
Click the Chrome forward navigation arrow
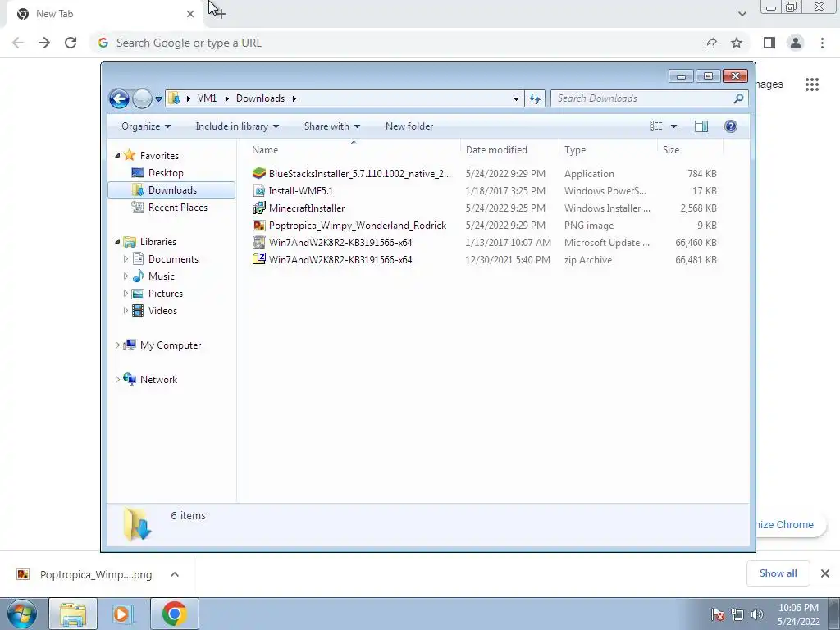pos(44,43)
